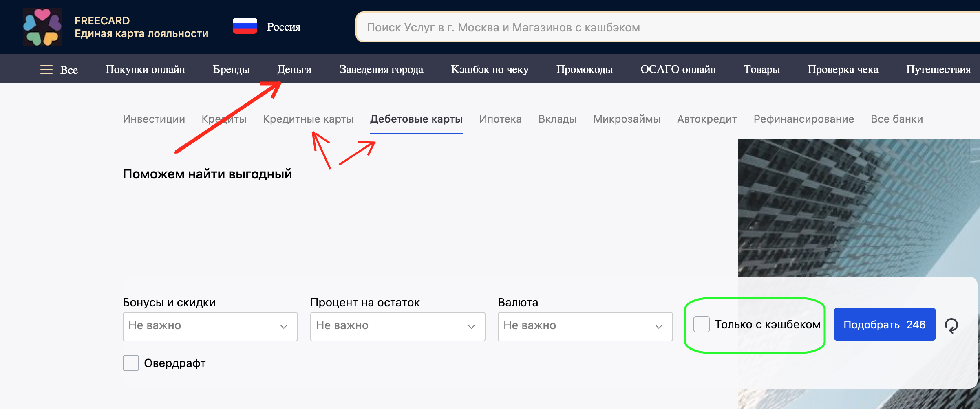The width and height of the screenshot is (980, 409).
Task: Expand the Валюта dropdown
Action: [585, 326]
